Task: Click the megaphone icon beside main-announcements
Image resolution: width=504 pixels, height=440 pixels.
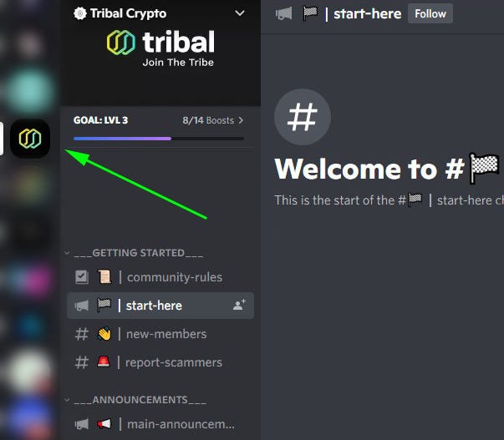Action: click(x=82, y=424)
